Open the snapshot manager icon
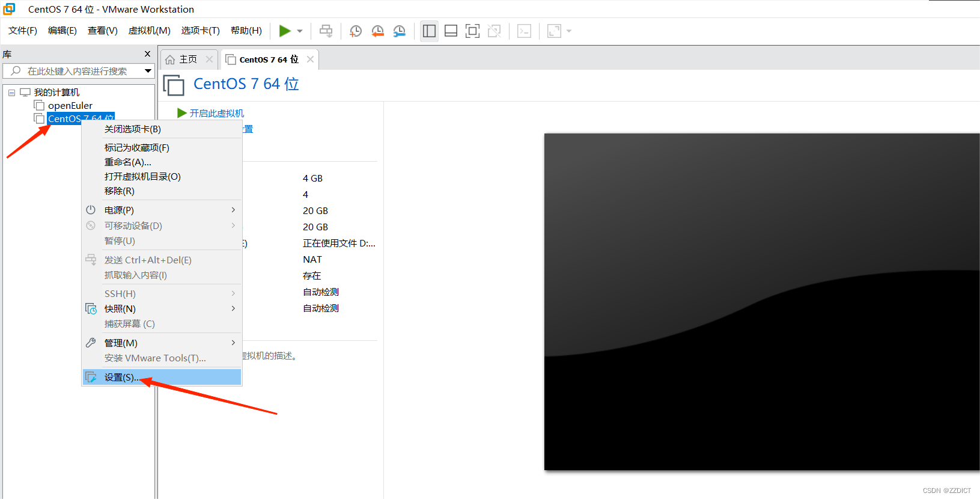980x499 pixels. [399, 31]
